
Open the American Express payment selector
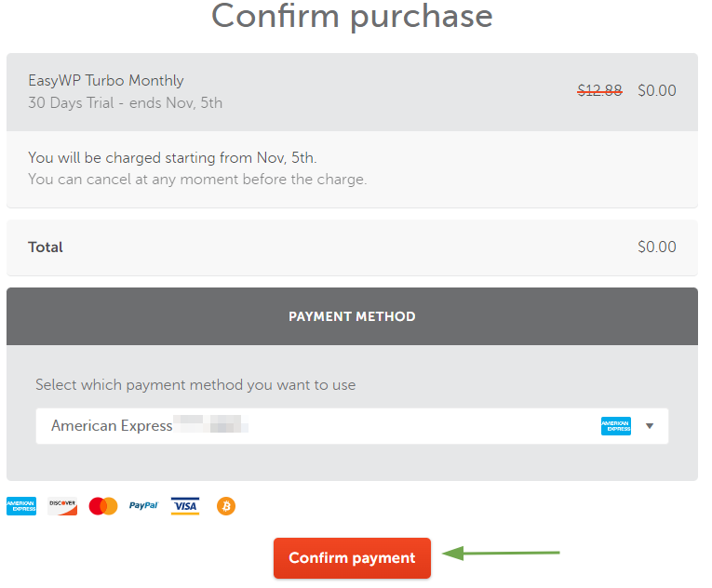coord(352,426)
